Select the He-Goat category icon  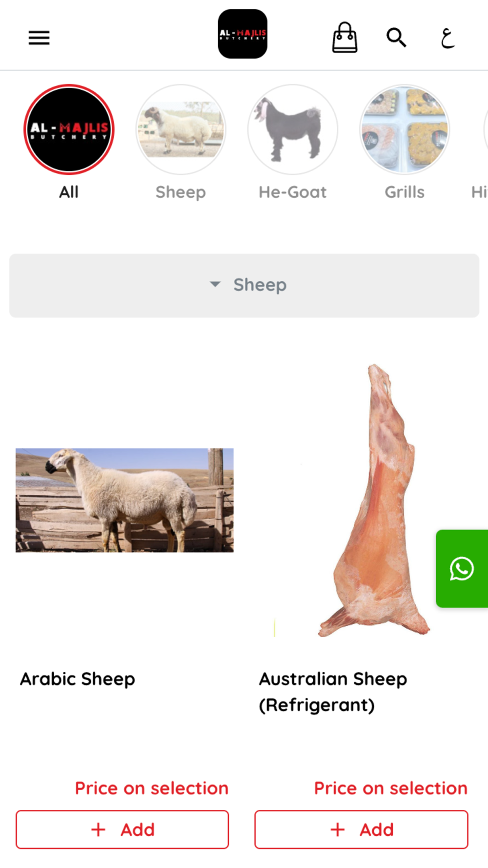click(x=293, y=129)
